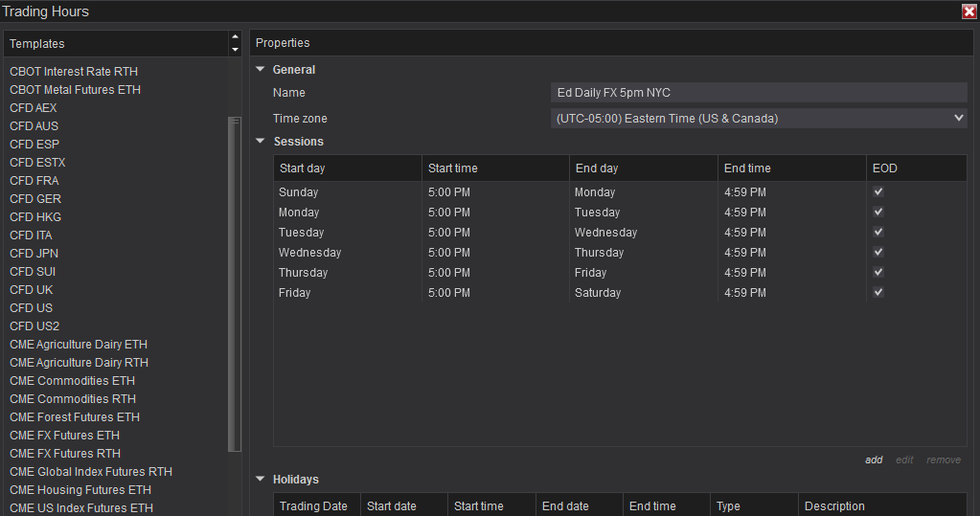Click the edit session link
980x516 pixels.
904,460
